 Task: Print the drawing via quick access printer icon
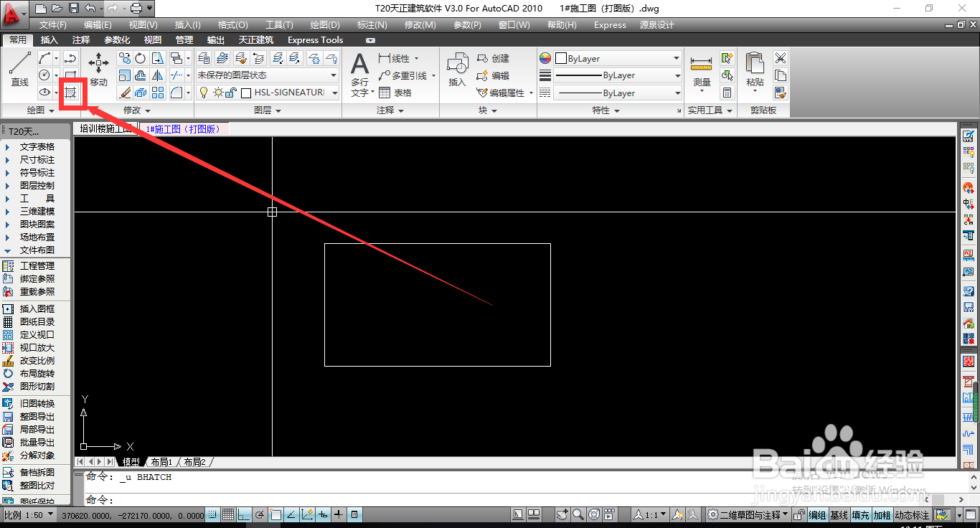tap(136, 9)
